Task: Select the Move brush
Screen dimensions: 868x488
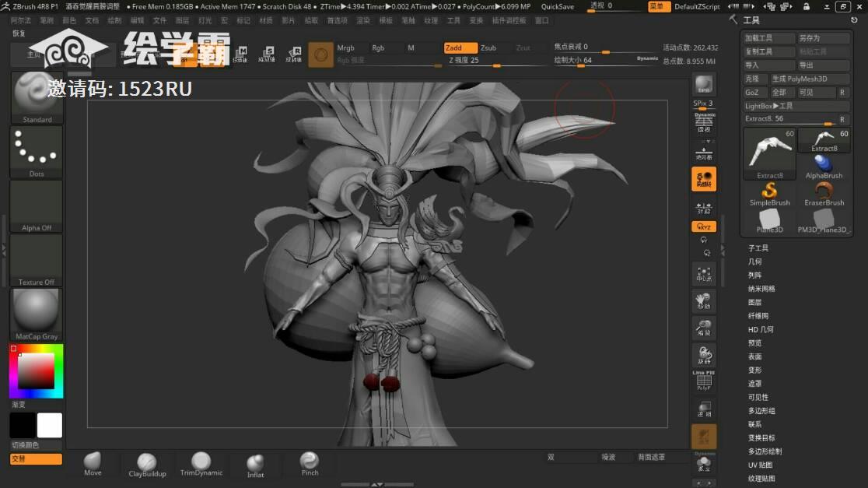Action: tap(93, 464)
